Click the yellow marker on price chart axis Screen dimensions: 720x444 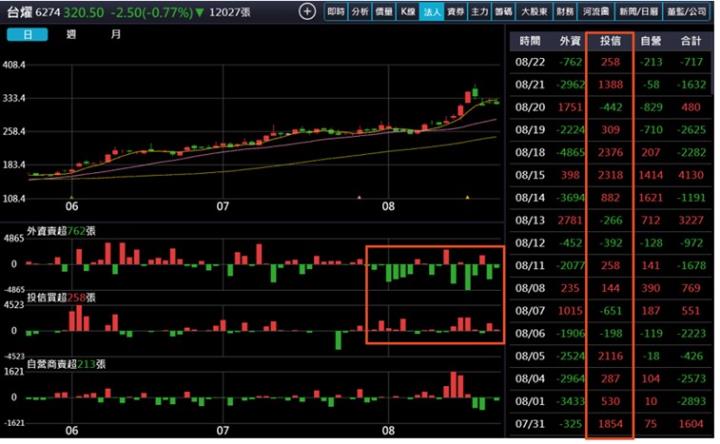(x=467, y=197)
